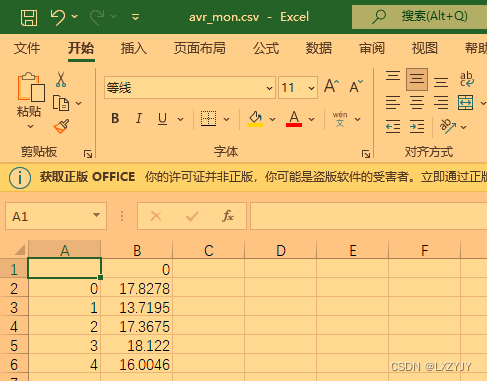Decrease font size with the smaller A
This screenshot has width=487, height=381.
click(x=356, y=86)
